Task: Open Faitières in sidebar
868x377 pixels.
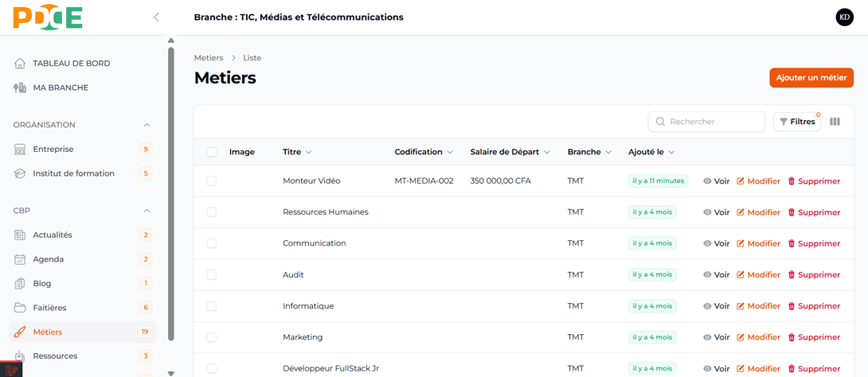Action: coord(83,307)
